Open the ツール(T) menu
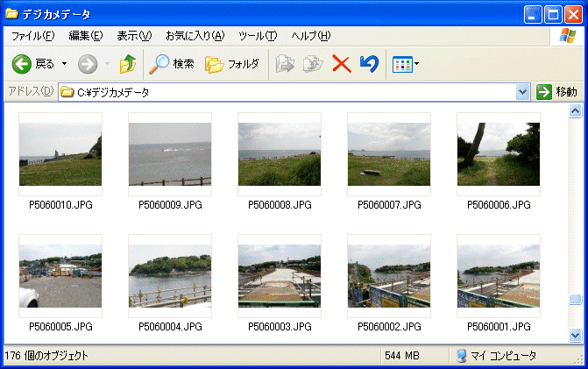The width and height of the screenshot is (588, 369). pyautogui.click(x=258, y=36)
